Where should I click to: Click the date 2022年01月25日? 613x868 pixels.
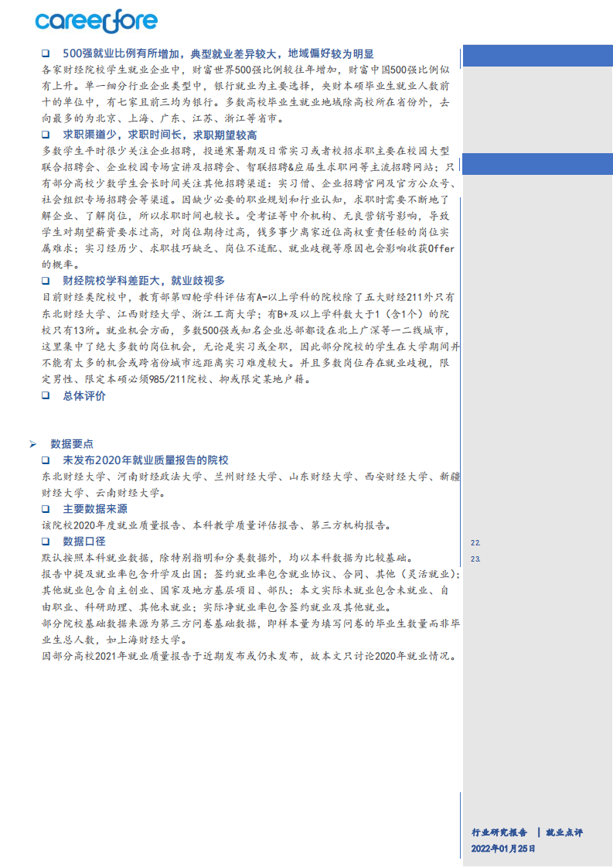point(503,849)
